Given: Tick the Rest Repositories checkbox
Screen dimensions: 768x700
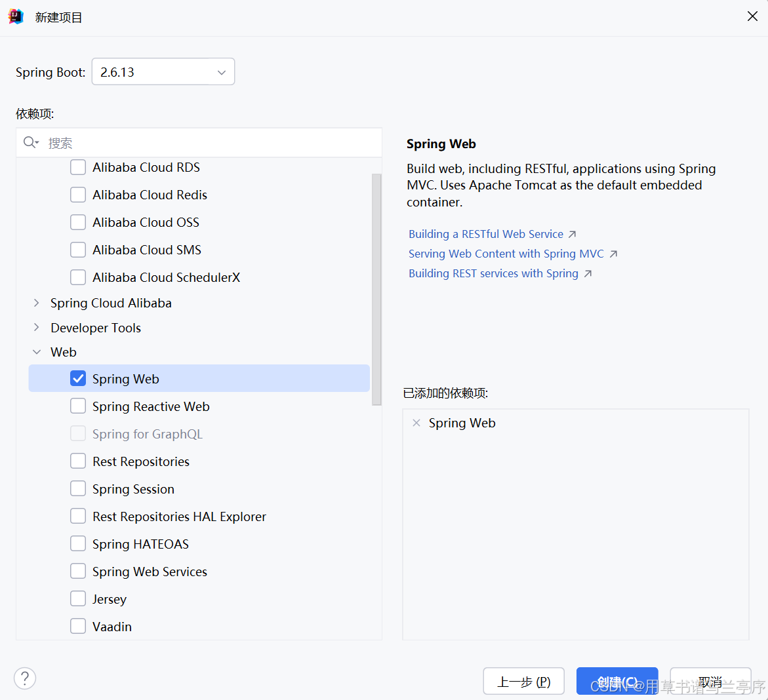Looking at the screenshot, I should tap(78, 461).
